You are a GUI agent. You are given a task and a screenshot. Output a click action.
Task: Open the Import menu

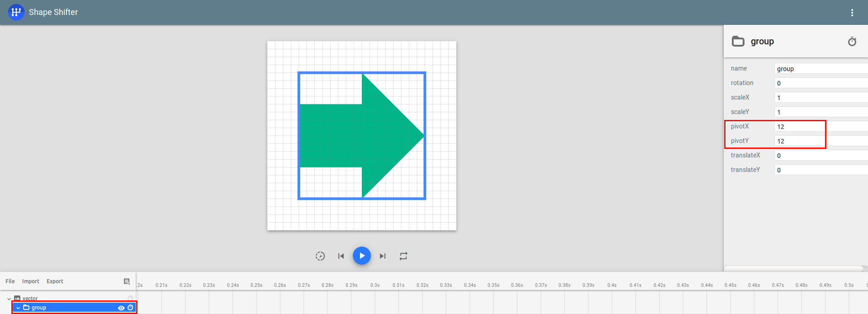pyautogui.click(x=31, y=281)
